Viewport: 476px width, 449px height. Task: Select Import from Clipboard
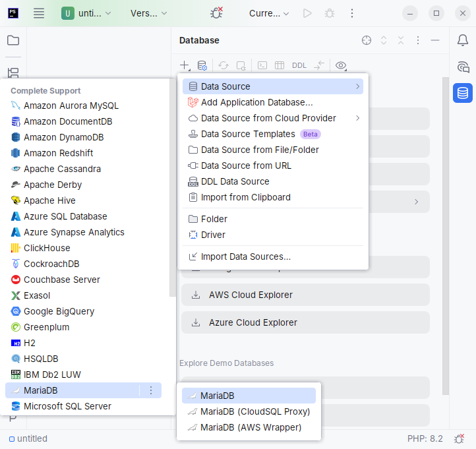(x=273, y=197)
